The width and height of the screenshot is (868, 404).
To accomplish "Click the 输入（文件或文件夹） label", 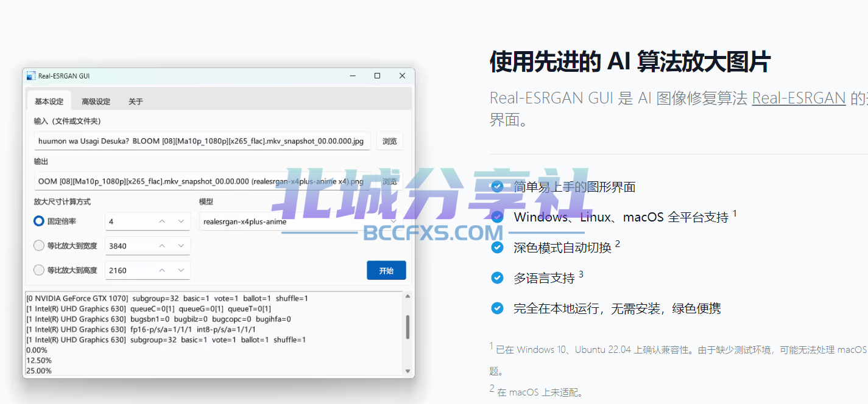I will tap(67, 121).
